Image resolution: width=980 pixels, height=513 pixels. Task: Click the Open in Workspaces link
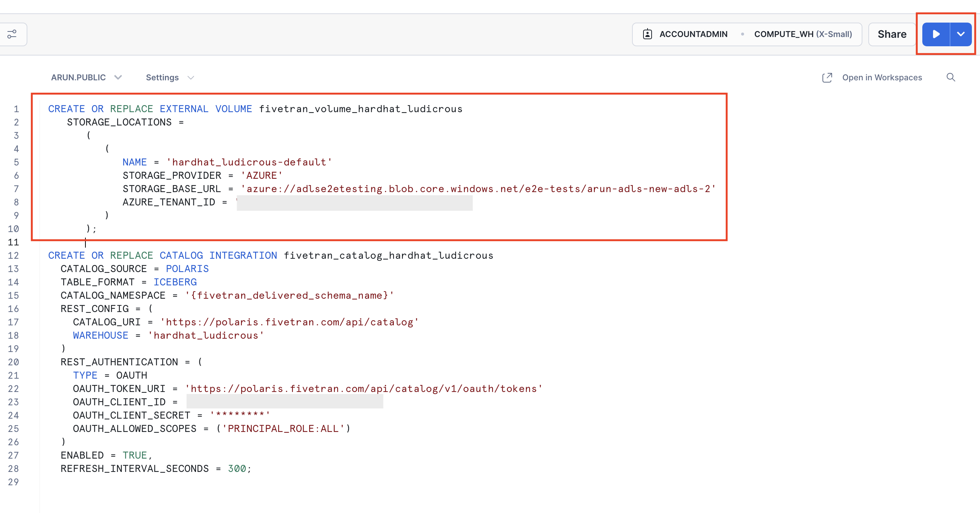tap(882, 77)
